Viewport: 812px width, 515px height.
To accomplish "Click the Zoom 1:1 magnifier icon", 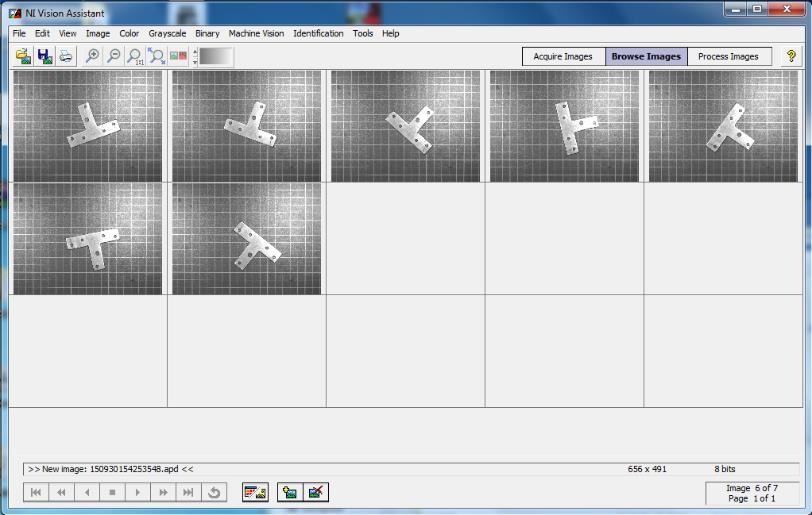I will [135, 56].
